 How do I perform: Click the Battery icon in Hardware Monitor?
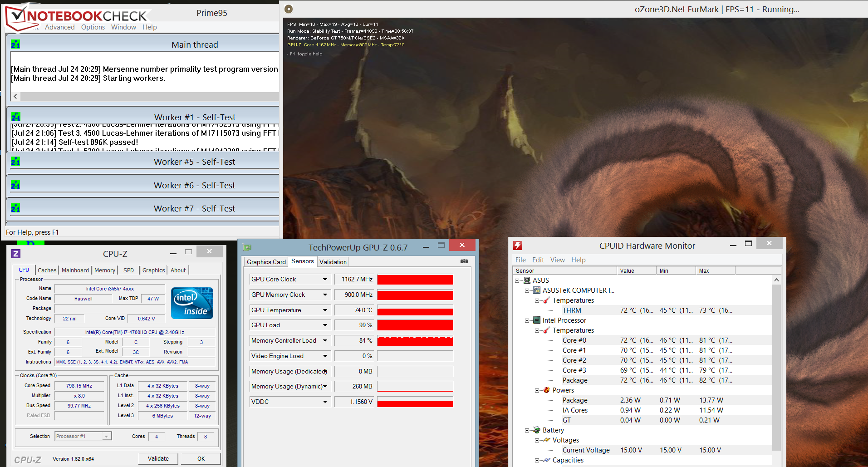pos(537,430)
